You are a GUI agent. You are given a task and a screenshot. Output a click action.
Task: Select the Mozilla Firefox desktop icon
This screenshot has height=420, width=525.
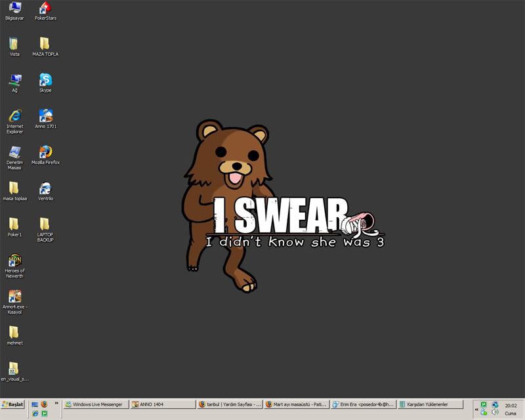tap(45, 152)
